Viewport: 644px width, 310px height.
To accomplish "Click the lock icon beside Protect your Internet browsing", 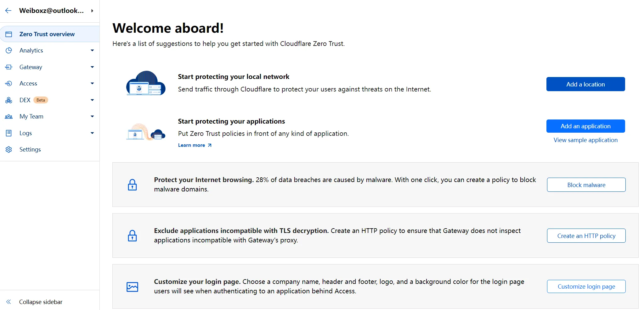I will coord(133,185).
